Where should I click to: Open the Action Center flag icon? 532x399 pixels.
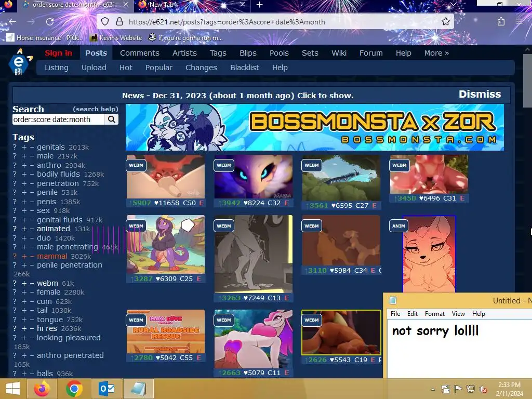tap(458, 389)
